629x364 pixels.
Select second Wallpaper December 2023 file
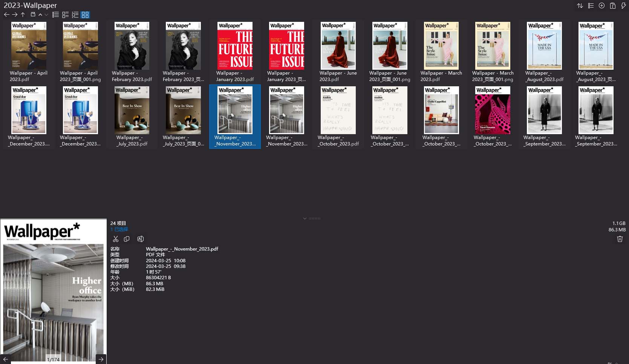(80, 116)
